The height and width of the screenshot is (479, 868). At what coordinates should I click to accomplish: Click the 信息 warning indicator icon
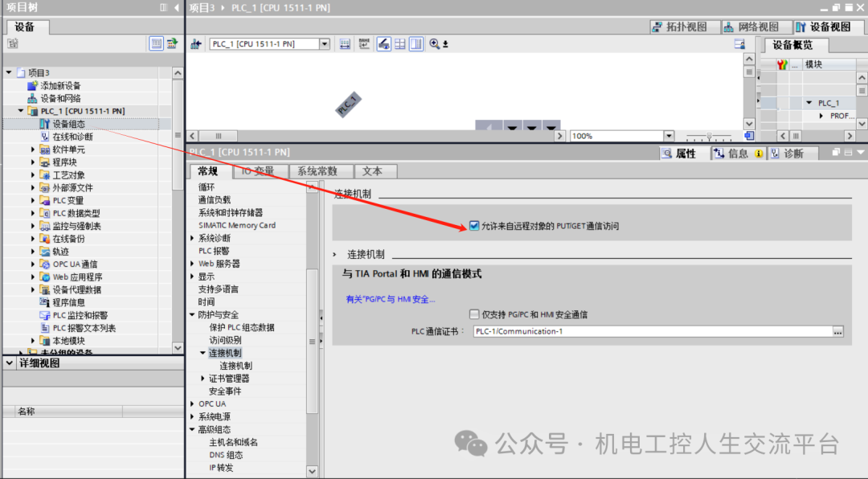pos(759,154)
